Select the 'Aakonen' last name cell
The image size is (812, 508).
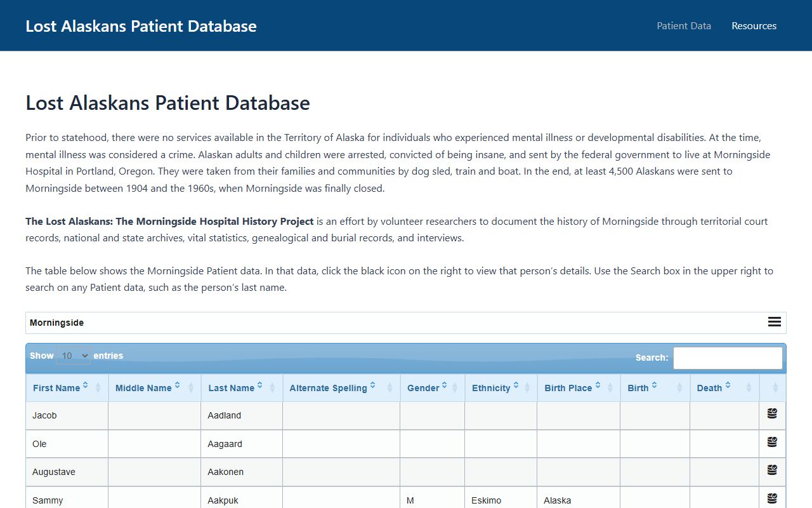coord(242,472)
